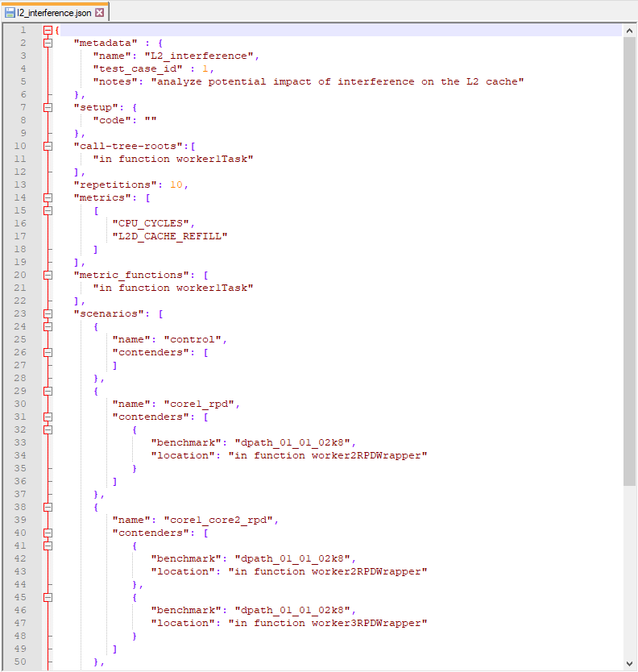Viewport: 638px width, 672px height.
Task: Click line number 1 in the margin
Action: pyautogui.click(x=23, y=30)
